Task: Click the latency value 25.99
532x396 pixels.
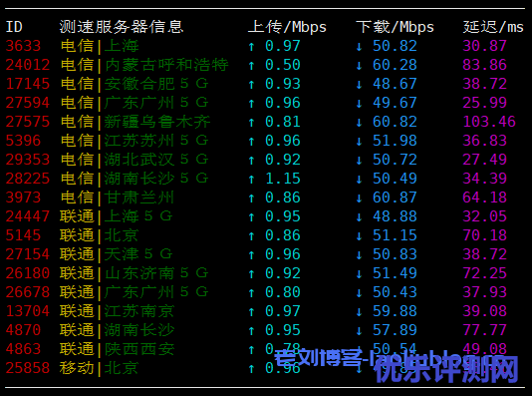Action: click(485, 103)
